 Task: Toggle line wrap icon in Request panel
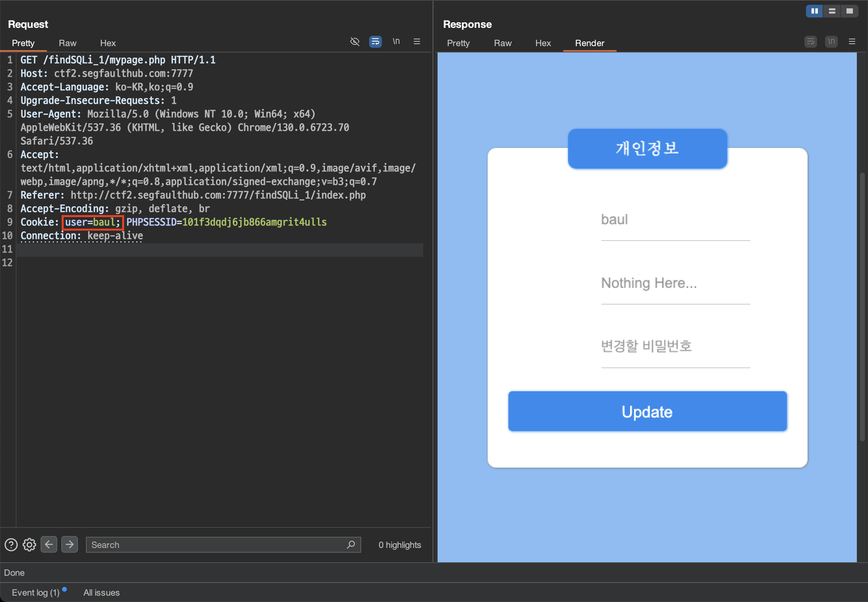(375, 41)
